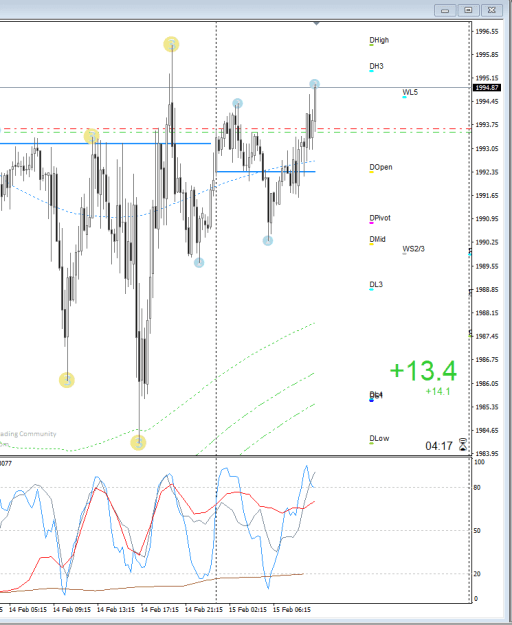Click the 20 level on the oscillator scale

[479, 574]
